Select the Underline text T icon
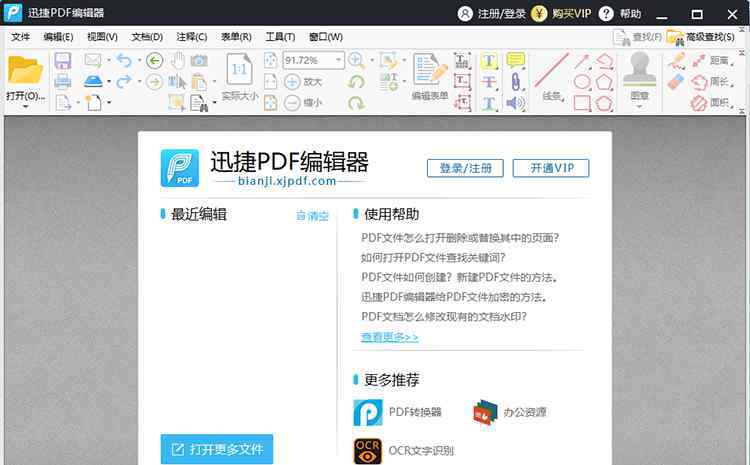 [x=489, y=103]
